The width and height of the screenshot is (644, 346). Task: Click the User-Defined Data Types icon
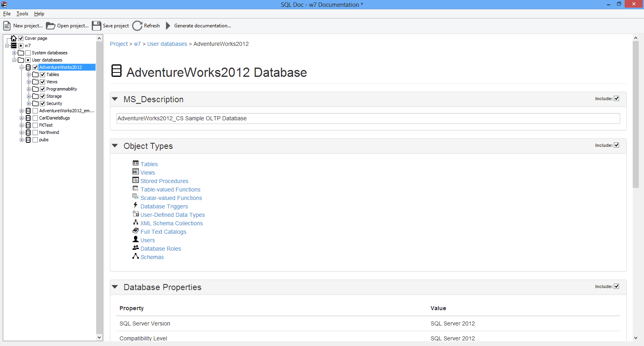pyautogui.click(x=136, y=214)
